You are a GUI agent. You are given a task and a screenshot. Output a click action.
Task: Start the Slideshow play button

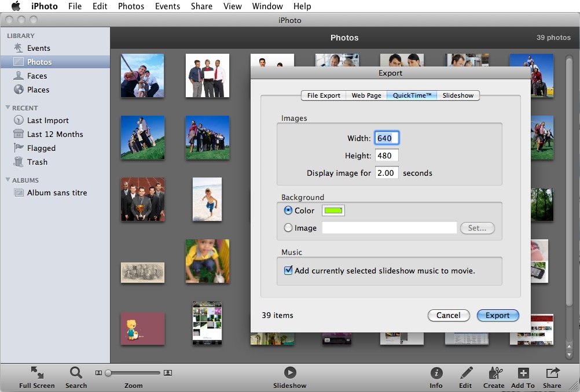(290, 372)
